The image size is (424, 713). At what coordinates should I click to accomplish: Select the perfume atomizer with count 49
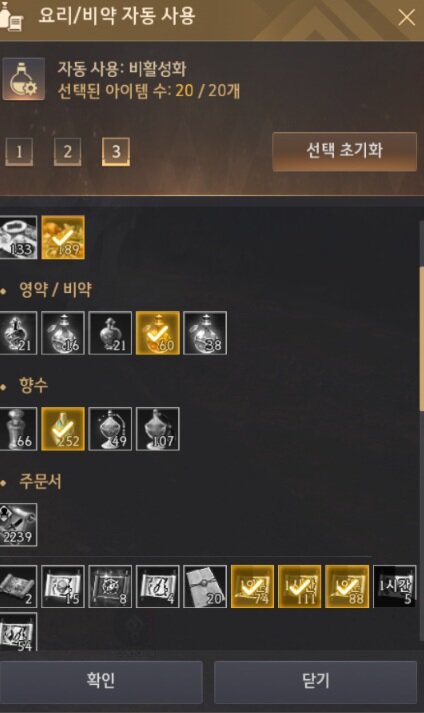click(110, 429)
